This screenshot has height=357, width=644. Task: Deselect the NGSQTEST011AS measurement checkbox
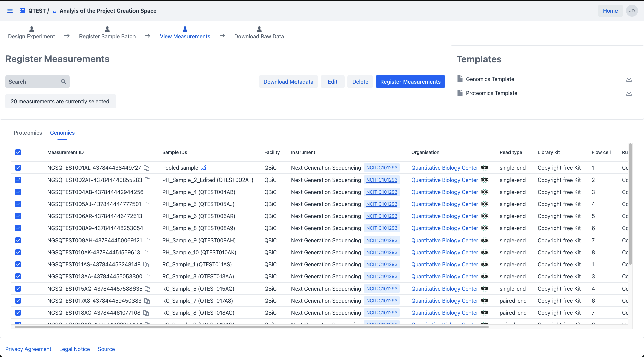18,264
